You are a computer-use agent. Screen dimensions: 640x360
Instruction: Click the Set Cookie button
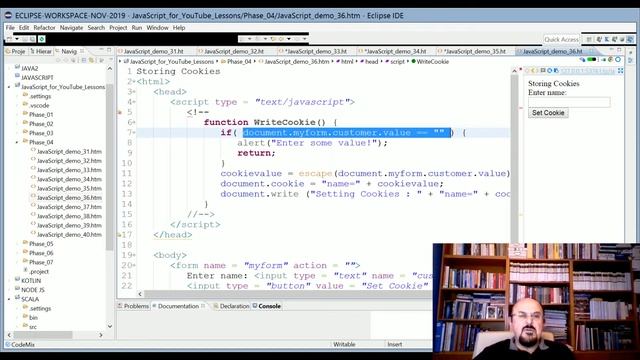click(548, 113)
